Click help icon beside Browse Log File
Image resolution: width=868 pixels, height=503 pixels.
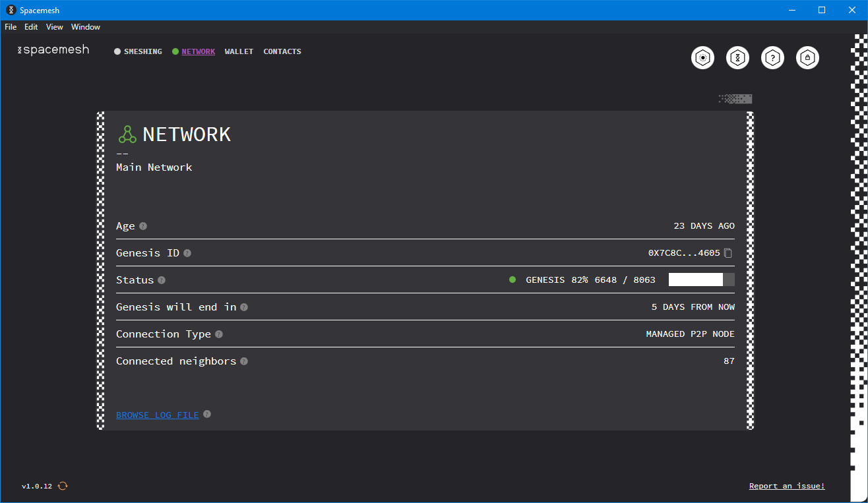207,414
